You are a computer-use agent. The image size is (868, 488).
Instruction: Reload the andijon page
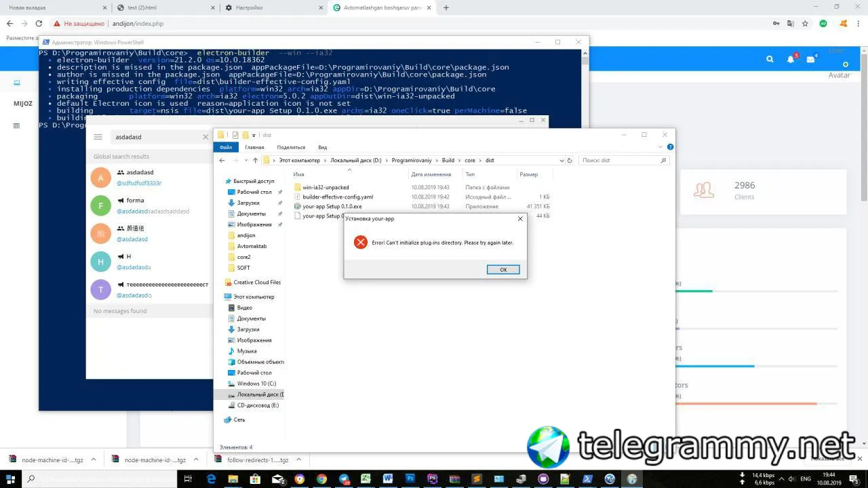[x=39, y=24]
